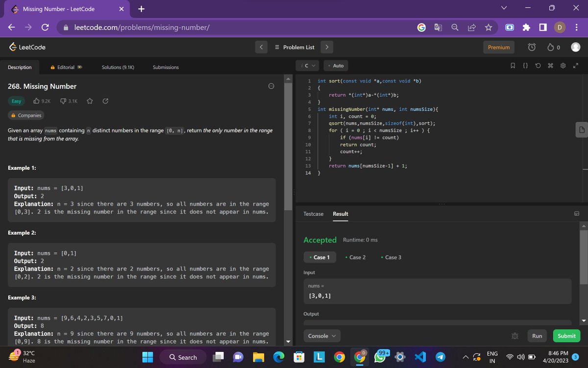Image resolution: width=588 pixels, height=368 pixels.
Task: Click the Premium button
Action: (x=499, y=47)
